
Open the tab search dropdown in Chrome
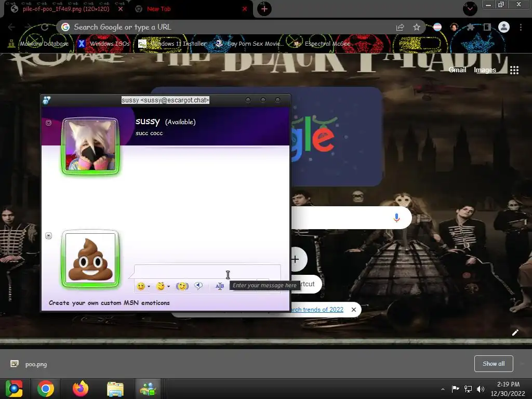[x=470, y=8]
